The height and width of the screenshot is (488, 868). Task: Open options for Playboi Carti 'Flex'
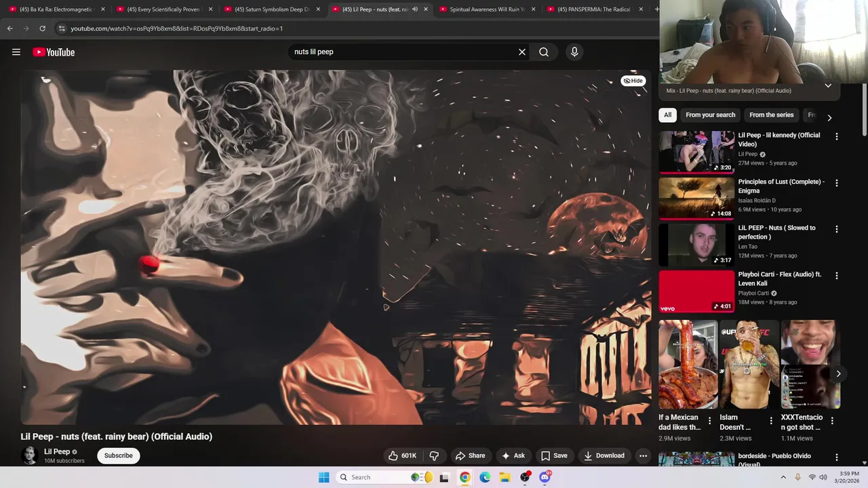(x=836, y=276)
